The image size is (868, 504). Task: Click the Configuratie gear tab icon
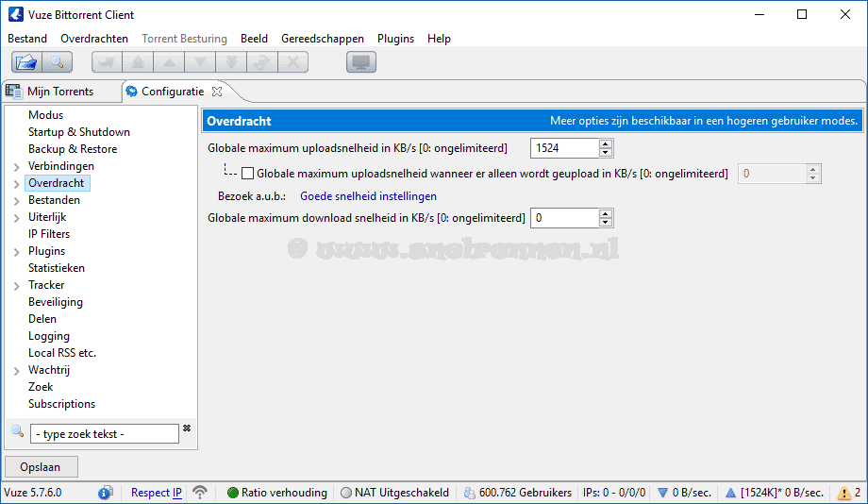132,92
